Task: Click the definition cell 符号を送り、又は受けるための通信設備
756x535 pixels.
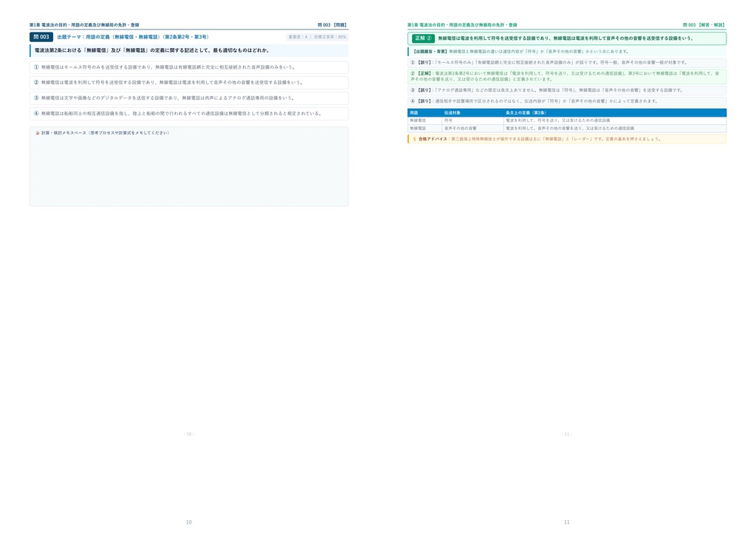Action: coord(615,120)
